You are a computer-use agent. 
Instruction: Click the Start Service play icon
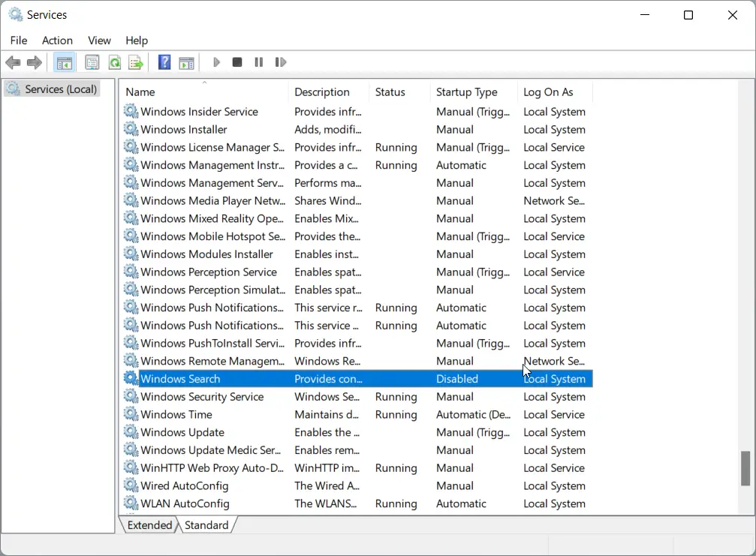tap(216, 62)
